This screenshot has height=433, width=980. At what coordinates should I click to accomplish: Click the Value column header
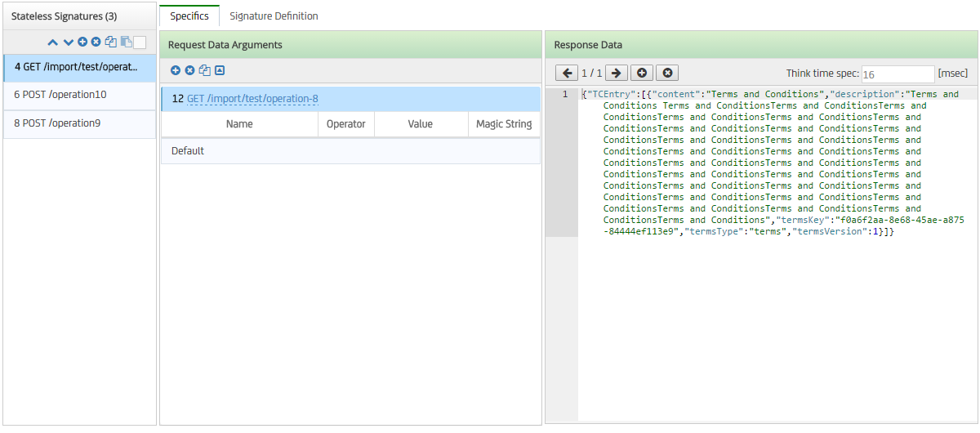pos(421,124)
